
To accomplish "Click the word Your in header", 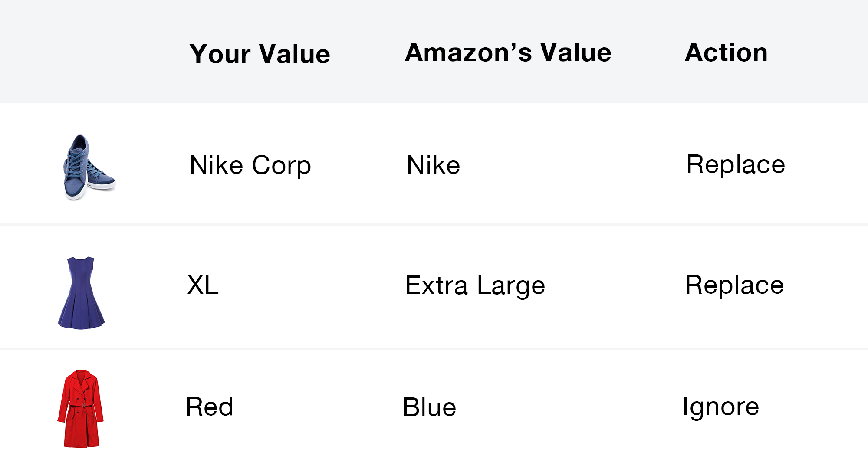I will [220, 54].
